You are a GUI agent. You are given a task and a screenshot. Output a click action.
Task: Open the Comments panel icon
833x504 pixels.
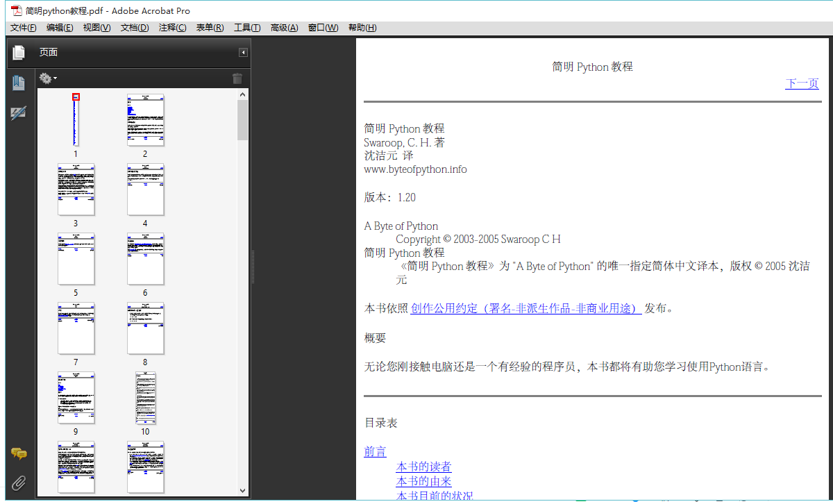click(19, 454)
